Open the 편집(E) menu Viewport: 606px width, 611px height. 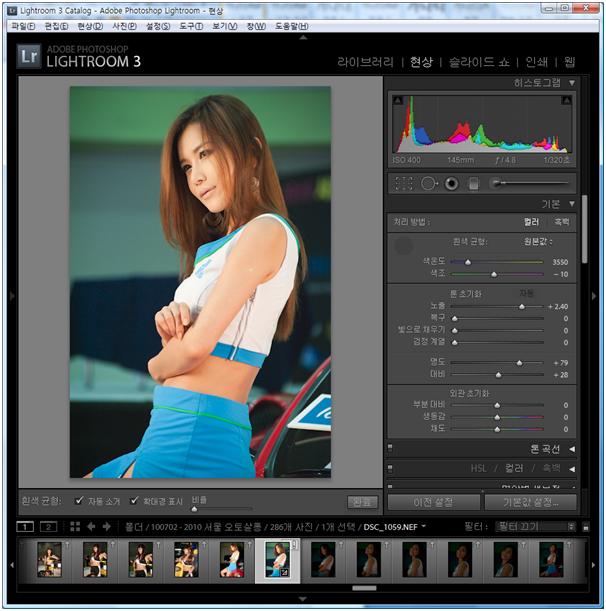click(56, 26)
